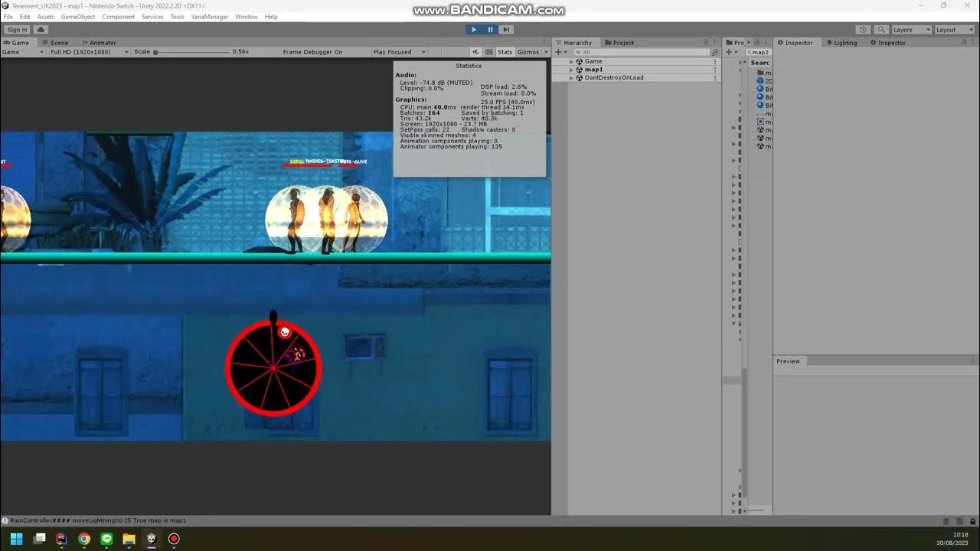Image resolution: width=980 pixels, height=551 pixels.
Task: Adjust the Scale slider in Game view
Action: [191, 52]
